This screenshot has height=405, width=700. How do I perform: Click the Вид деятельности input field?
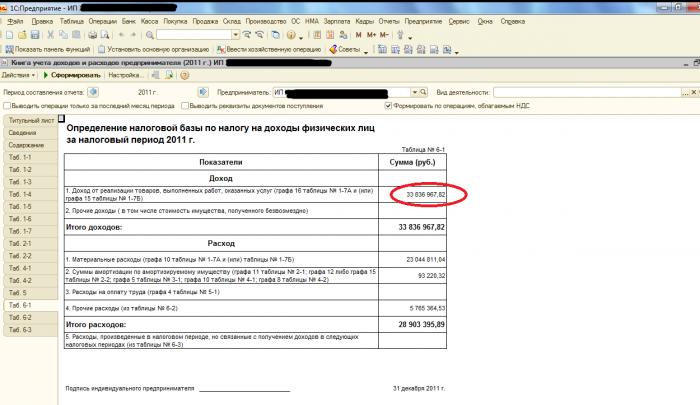coord(587,92)
